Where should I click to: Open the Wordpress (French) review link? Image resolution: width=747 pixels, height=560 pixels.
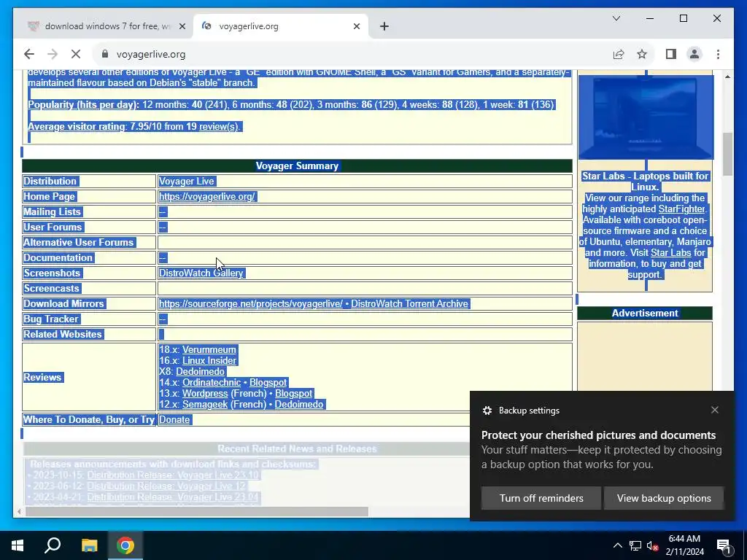coord(205,393)
